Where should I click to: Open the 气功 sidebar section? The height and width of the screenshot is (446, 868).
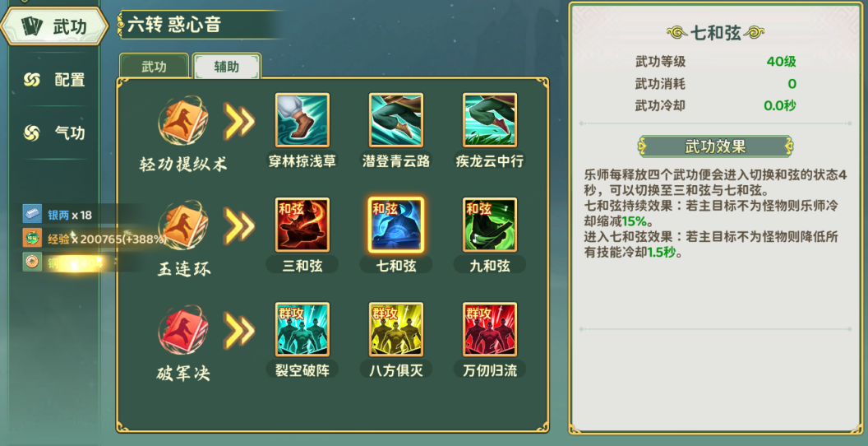(54, 133)
